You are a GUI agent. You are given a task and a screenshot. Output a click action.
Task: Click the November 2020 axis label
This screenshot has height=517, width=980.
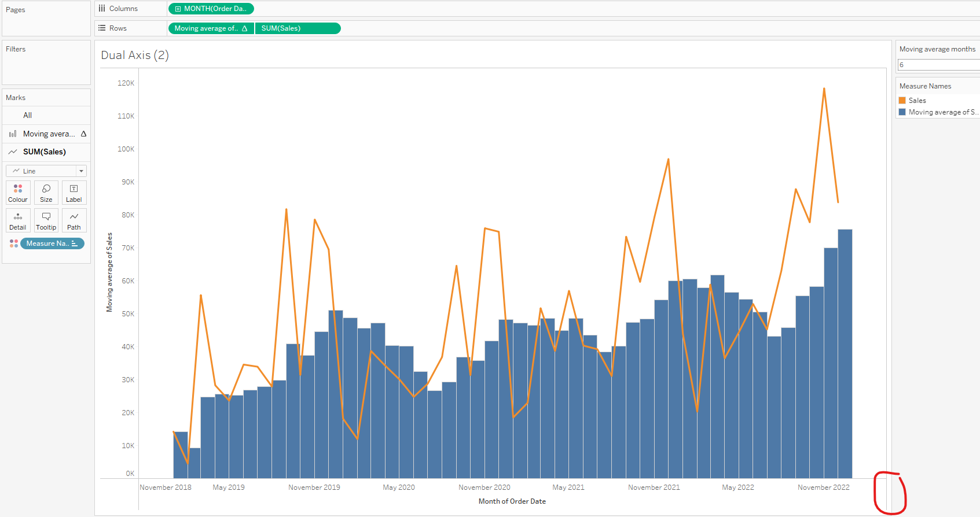(485, 488)
